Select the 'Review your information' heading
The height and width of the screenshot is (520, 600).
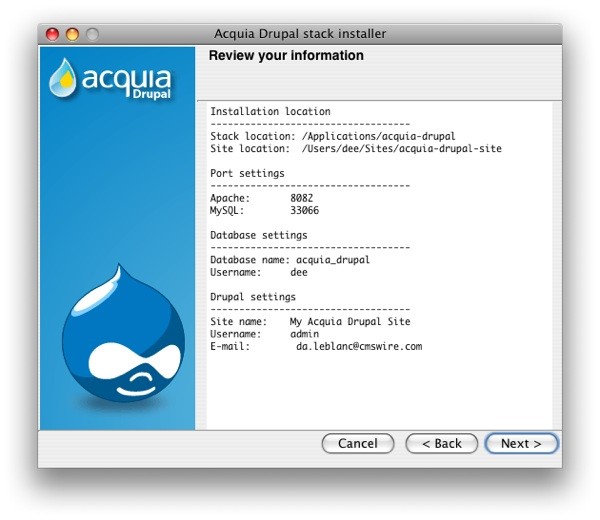[286, 55]
